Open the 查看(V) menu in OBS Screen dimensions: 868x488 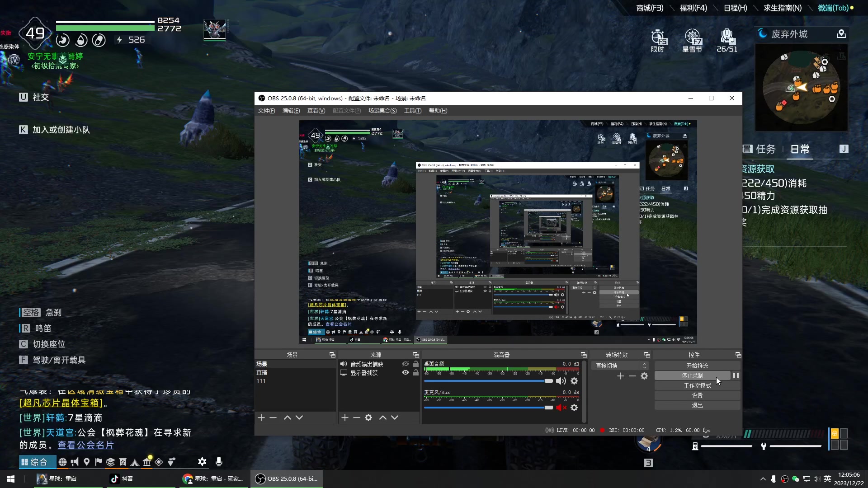click(316, 111)
